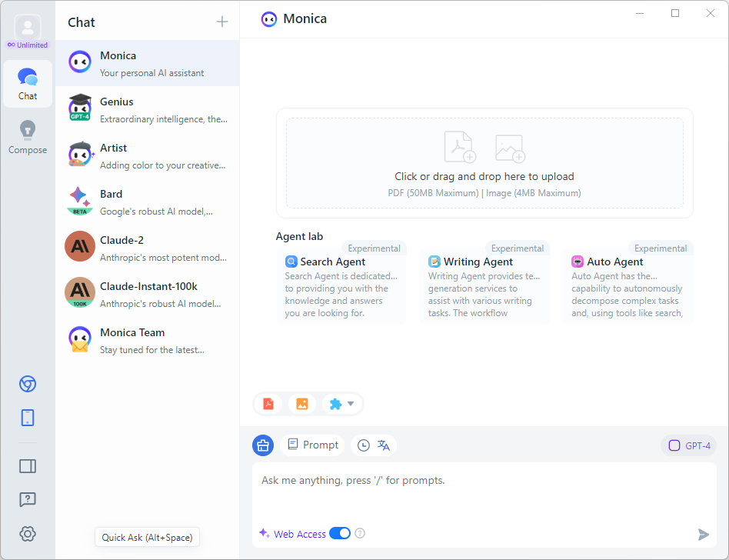Open the Auto Agent card
Image resolution: width=729 pixels, height=560 pixels.
pyautogui.click(x=627, y=286)
